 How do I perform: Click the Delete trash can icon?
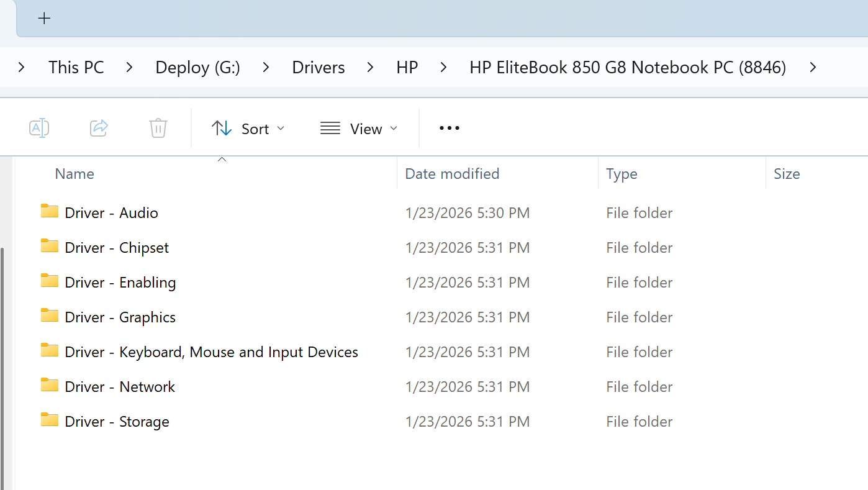[x=158, y=129]
